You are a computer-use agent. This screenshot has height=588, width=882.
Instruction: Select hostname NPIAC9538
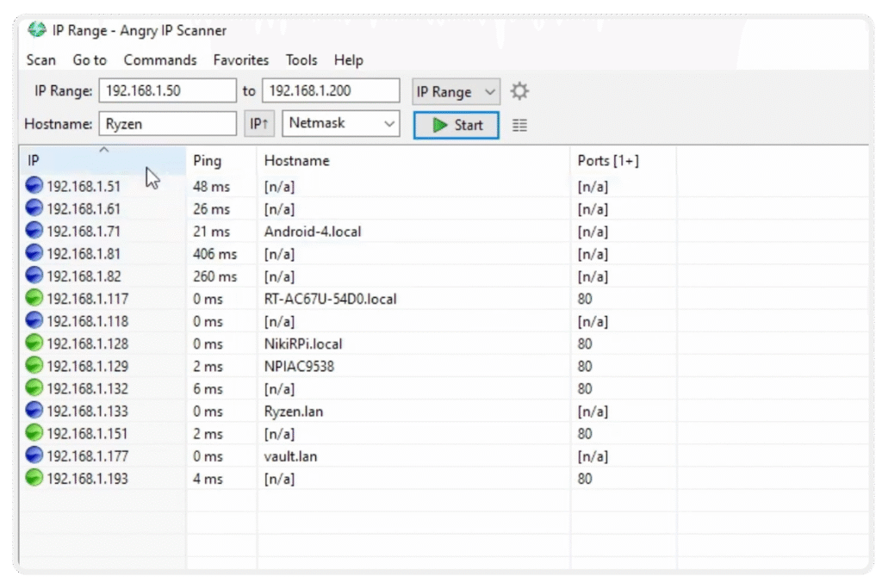click(x=299, y=367)
